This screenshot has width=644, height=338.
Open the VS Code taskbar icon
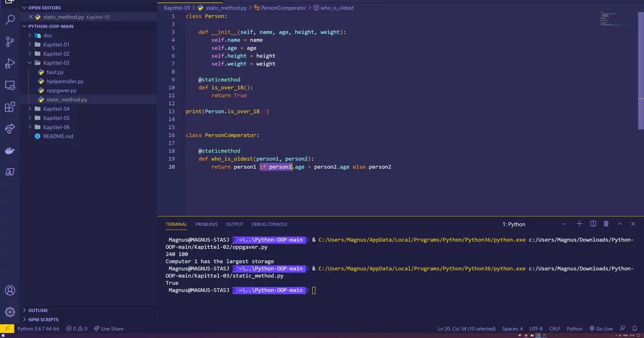(538, 335)
